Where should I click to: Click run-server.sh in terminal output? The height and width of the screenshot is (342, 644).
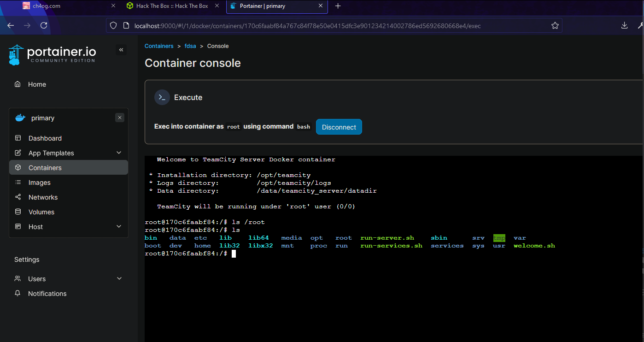pos(387,238)
